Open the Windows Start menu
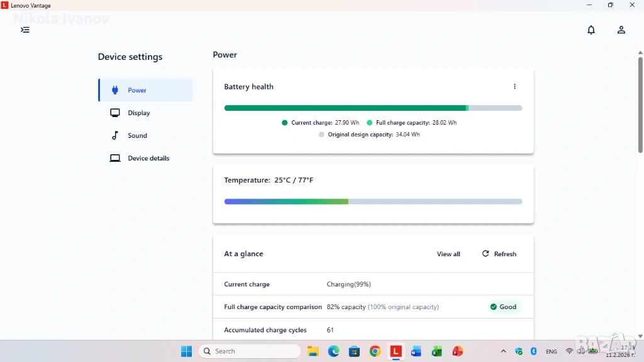 (x=187, y=351)
